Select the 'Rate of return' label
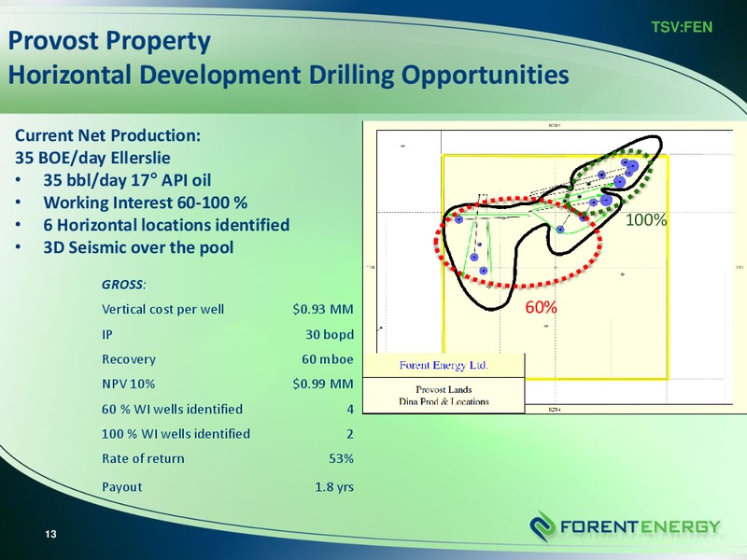The image size is (747, 560). [x=143, y=458]
